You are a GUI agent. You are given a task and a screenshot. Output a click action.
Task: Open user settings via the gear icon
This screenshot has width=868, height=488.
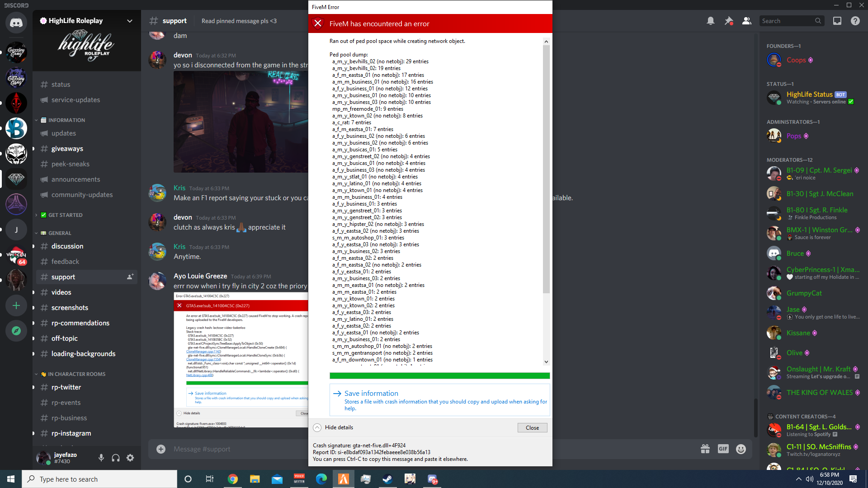[130, 458]
